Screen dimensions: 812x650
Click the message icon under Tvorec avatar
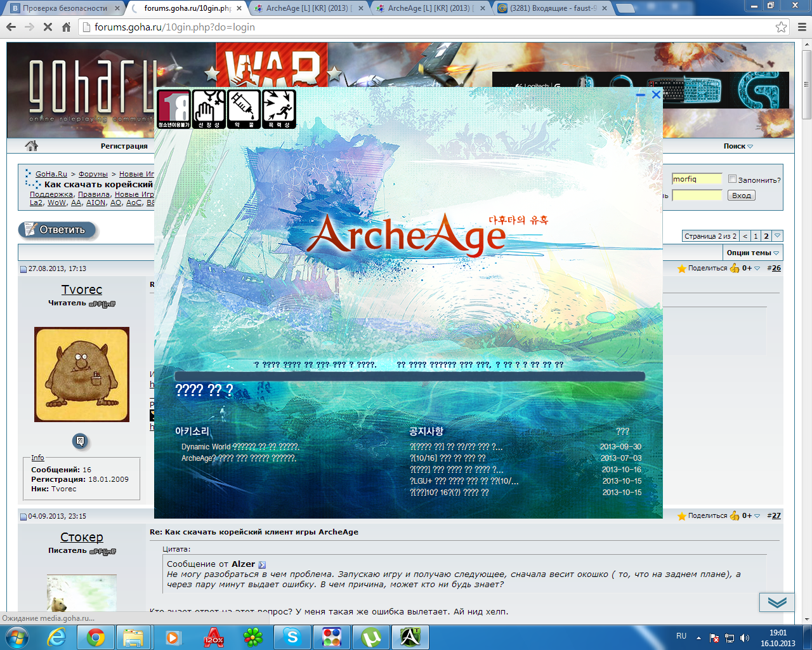pos(80,441)
